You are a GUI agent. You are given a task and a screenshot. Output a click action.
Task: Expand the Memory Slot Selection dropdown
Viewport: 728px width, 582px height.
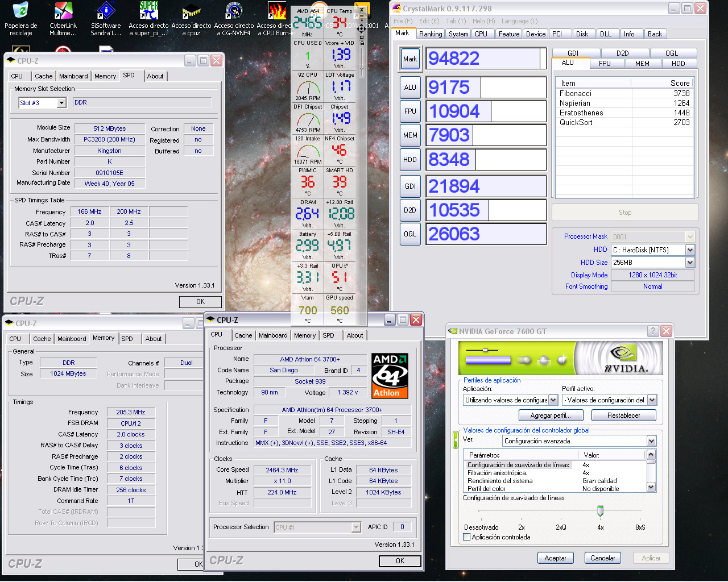(61, 103)
